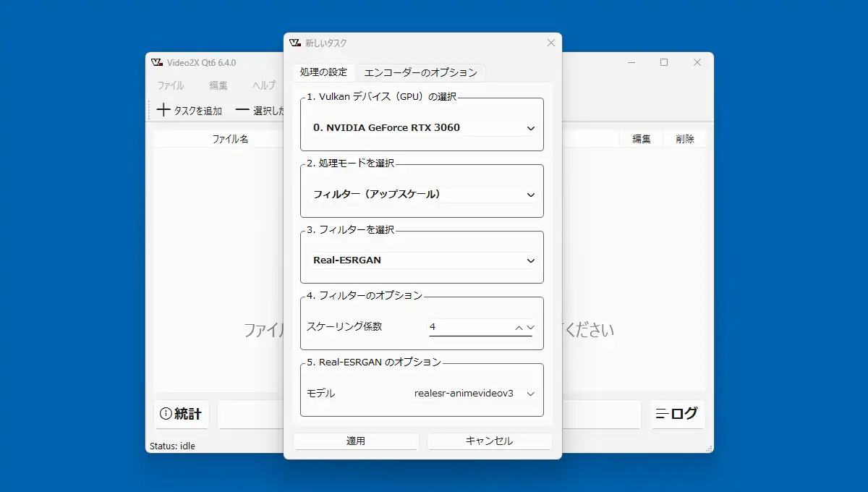The width and height of the screenshot is (868, 492).
Task: Click the スケーリング係数 value field showing 4
Action: coord(470,328)
